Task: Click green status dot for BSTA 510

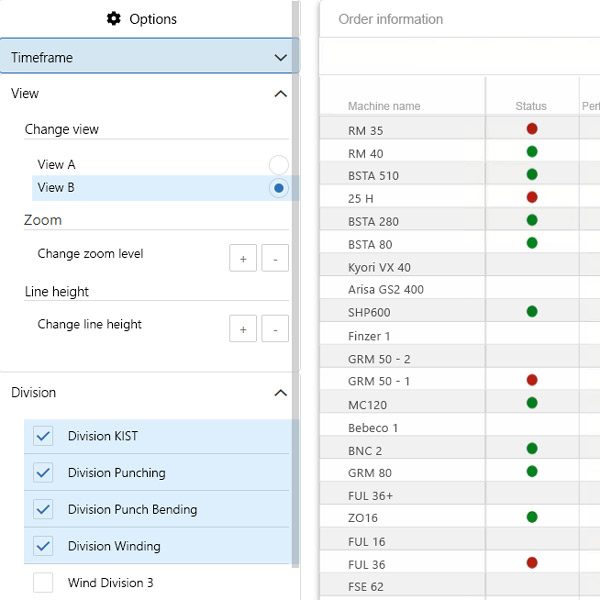Action: pyautogui.click(x=532, y=174)
